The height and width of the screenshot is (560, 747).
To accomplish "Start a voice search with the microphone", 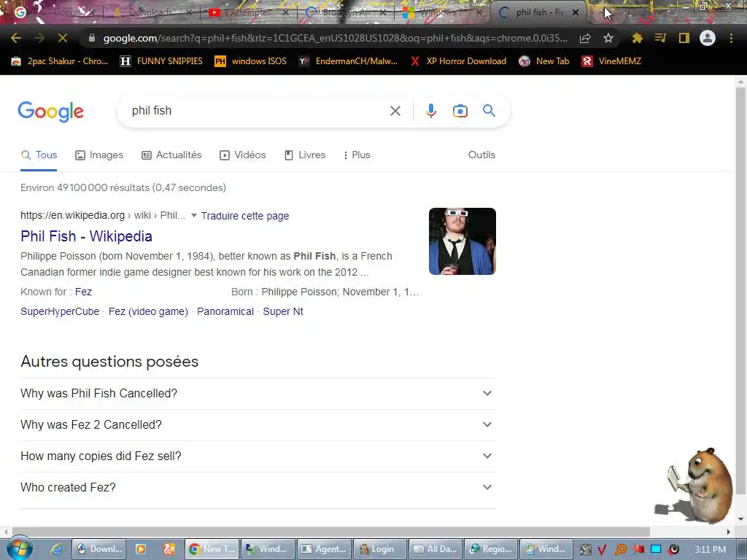I will 430,111.
